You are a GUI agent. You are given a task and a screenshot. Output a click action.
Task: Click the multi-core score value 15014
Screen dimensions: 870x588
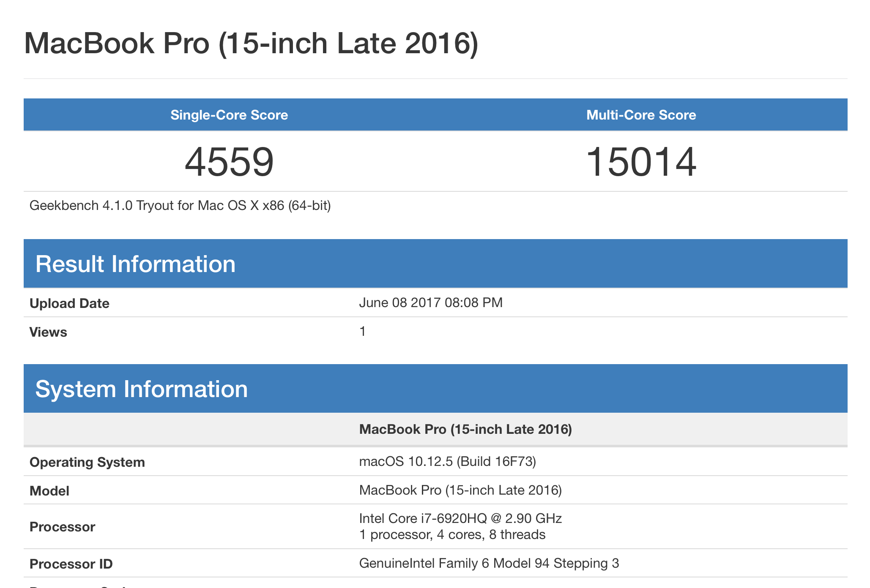(641, 162)
